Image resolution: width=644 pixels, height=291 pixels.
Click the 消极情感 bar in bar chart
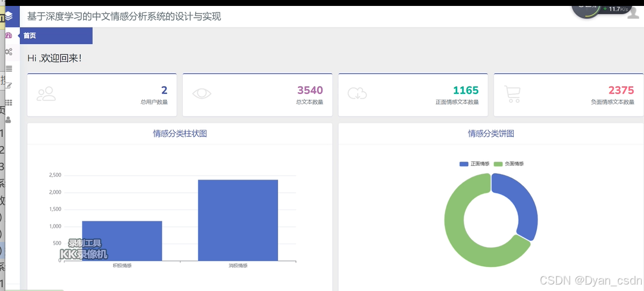click(238, 220)
